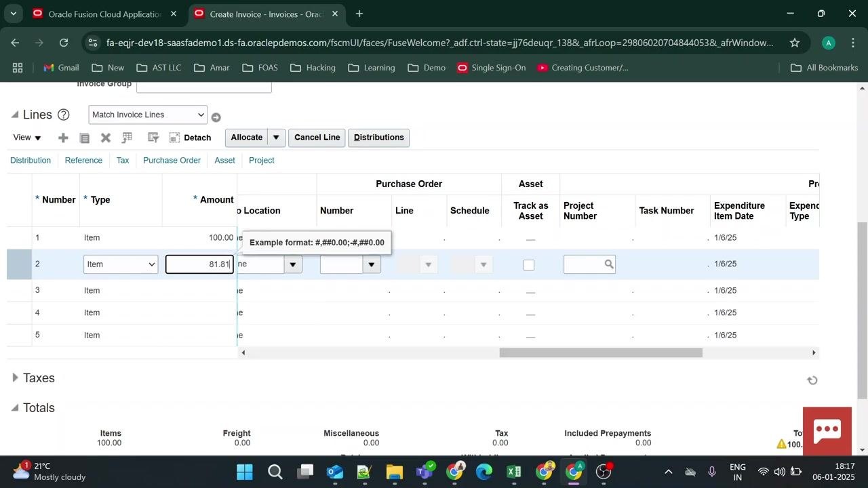Open Windows Search from taskbar
The height and width of the screenshot is (488, 868).
(x=275, y=472)
